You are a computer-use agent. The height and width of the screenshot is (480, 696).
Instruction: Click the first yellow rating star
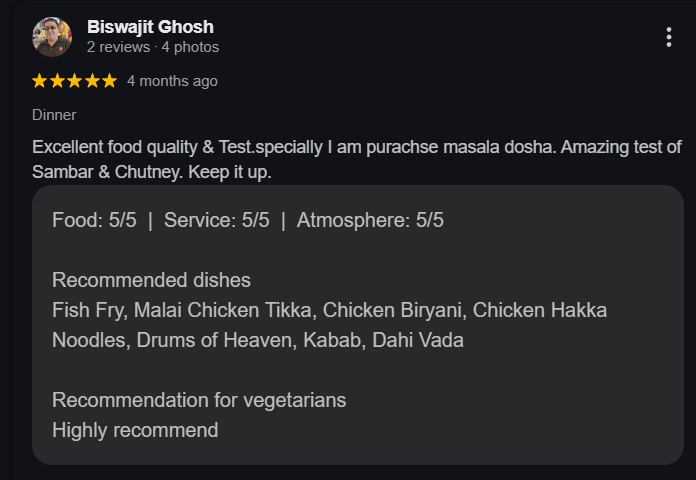(x=40, y=81)
